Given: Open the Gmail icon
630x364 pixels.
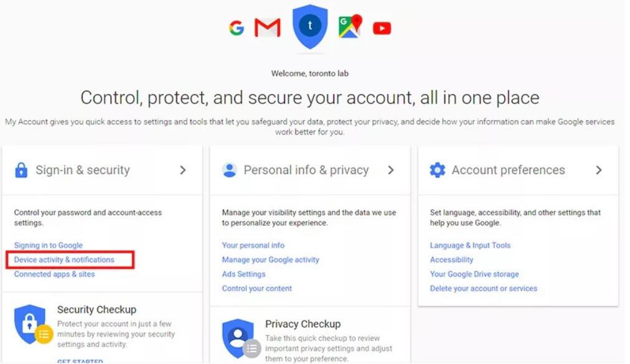Looking at the screenshot, I should coord(268,28).
